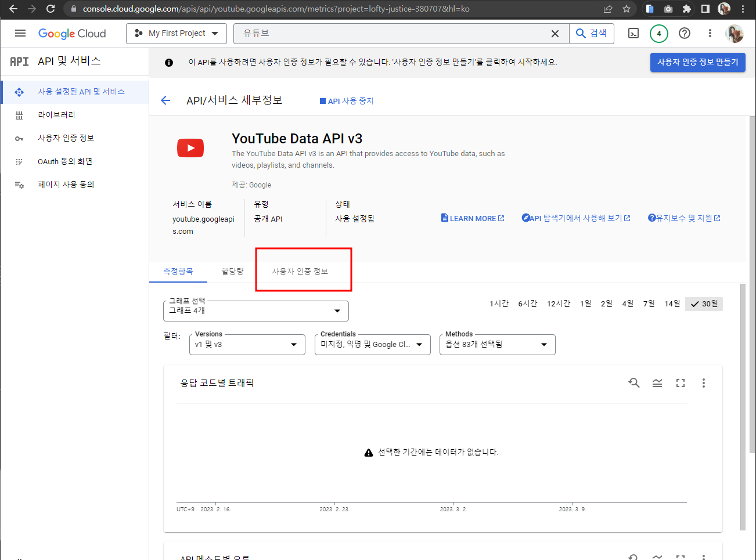Select 사용 설정된 API 및 서비스 in sidebar

click(75, 92)
